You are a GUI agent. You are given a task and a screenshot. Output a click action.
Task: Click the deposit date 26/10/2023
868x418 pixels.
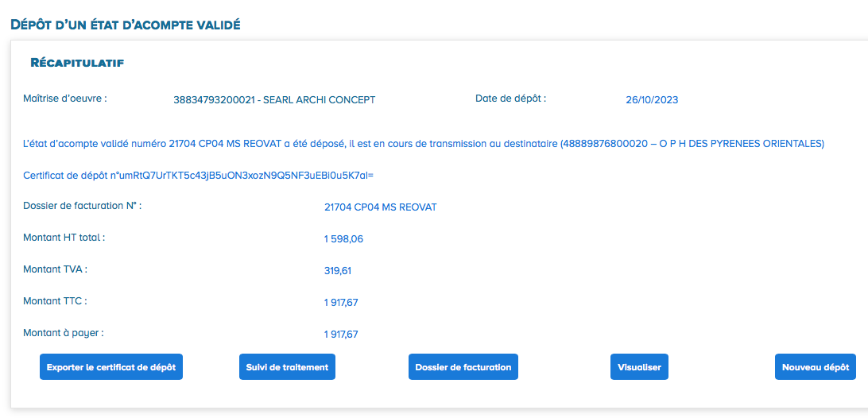click(652, 100)
